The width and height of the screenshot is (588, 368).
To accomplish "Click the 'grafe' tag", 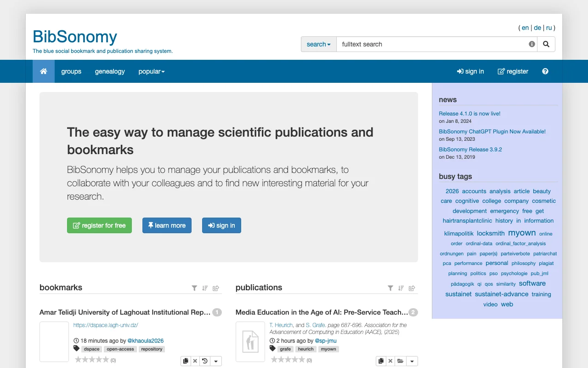I will 285,349.
